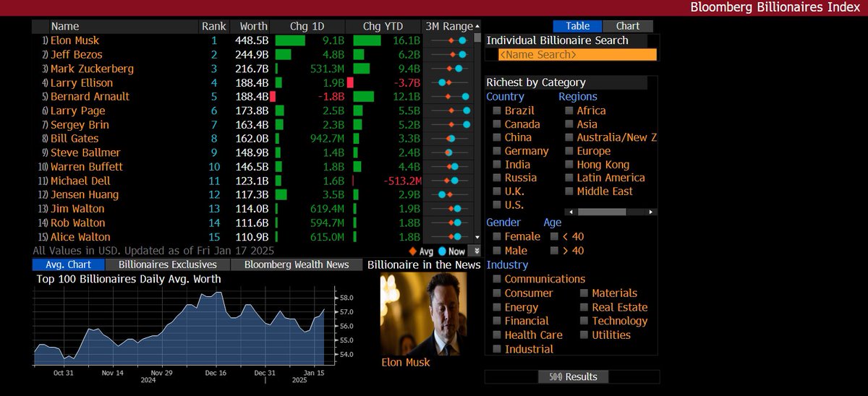Switch to the Table view tab
The width and height of the screenshot is (868, 396).
(577, 26)
